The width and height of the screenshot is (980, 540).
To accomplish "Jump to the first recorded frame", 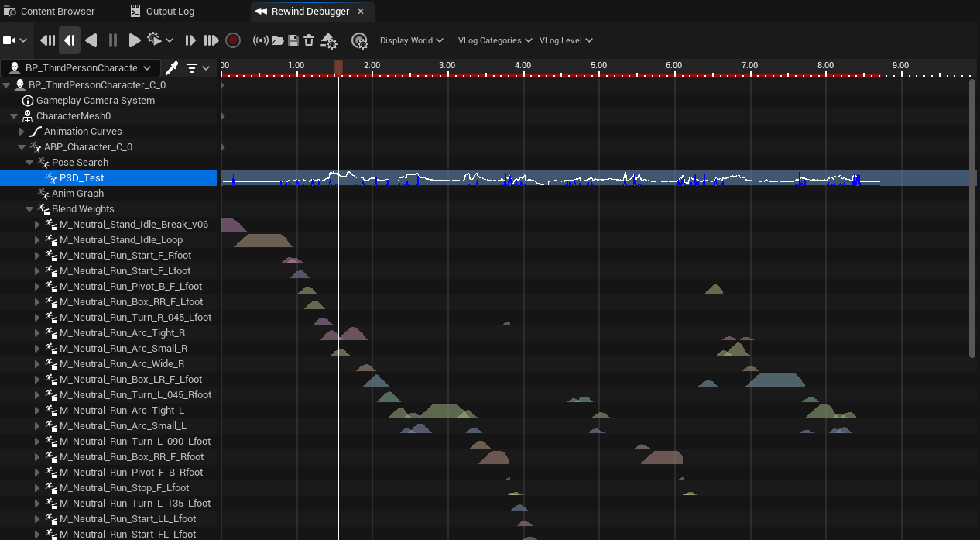I will point(48,40).
